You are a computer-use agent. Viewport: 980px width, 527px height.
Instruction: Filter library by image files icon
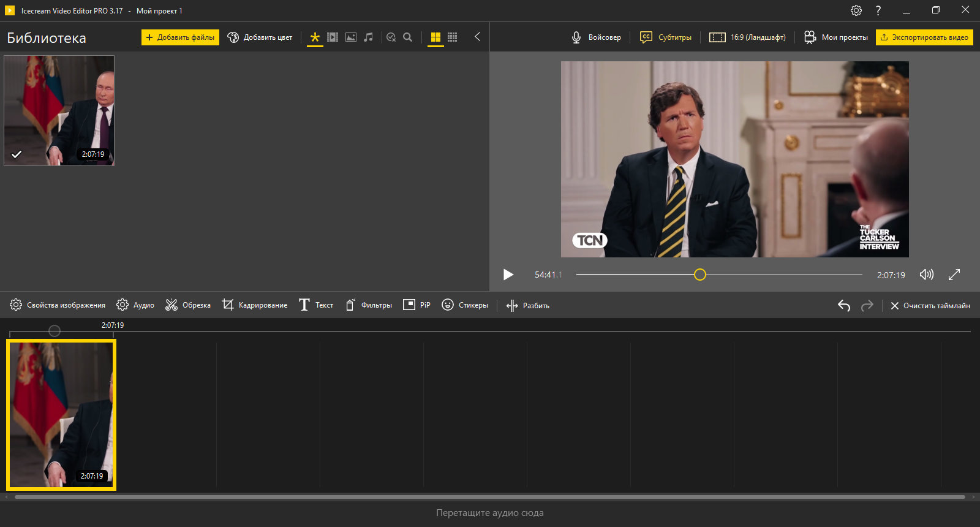351,37
